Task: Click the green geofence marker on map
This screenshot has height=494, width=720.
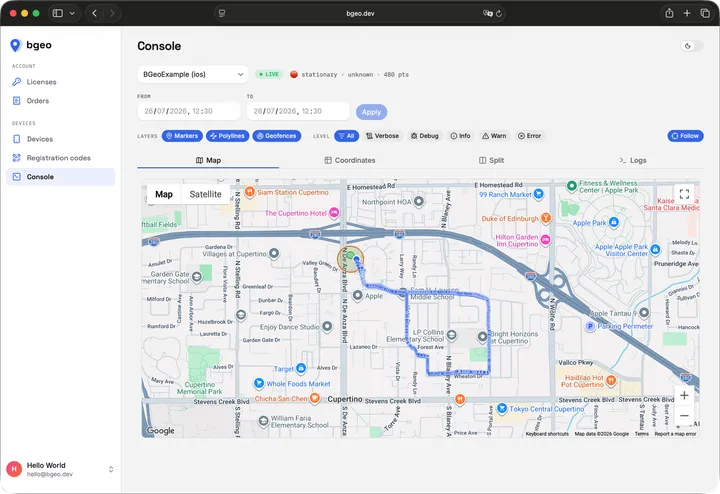Action: pos(350,255)
